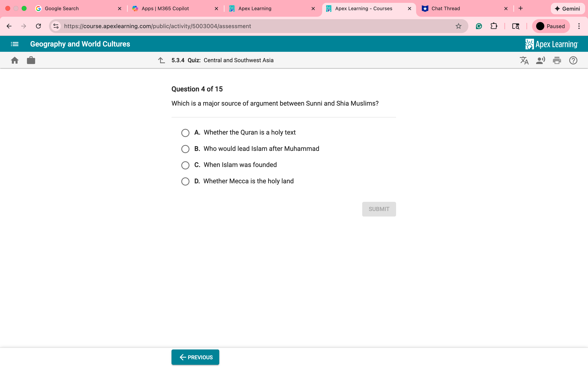Click the translate language icon
The image size is (588, 367).
click(x=524, y=60)
